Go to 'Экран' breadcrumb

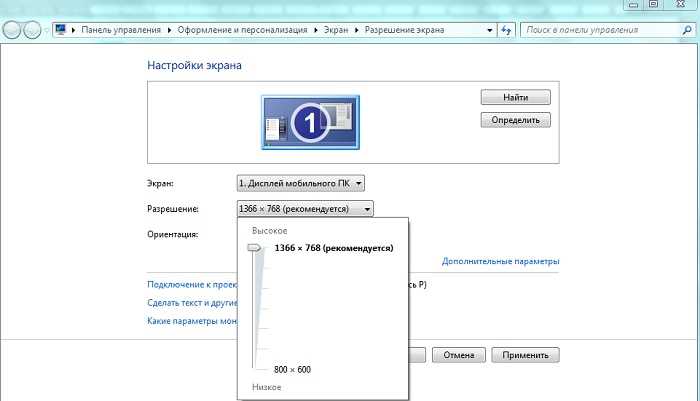pos(336,30)
